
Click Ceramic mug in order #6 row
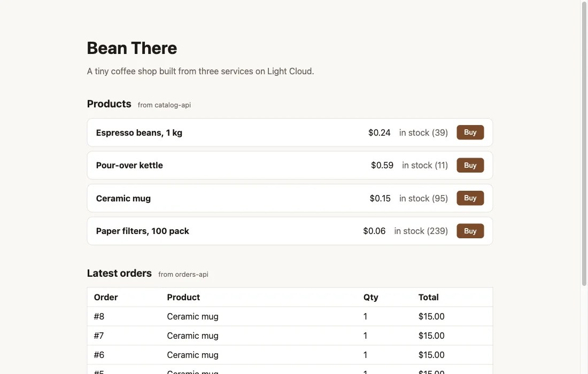click(193, 355)
